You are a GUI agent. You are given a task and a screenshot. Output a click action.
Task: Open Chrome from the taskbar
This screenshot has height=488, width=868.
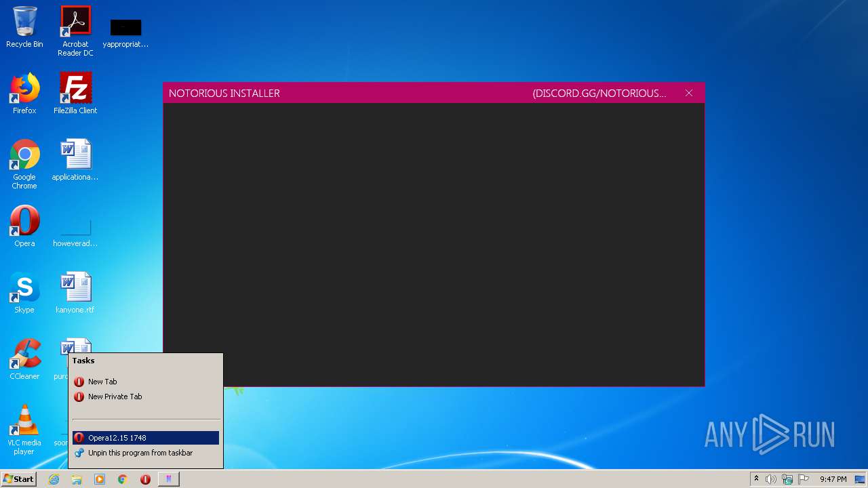click(x=123, y=479)
